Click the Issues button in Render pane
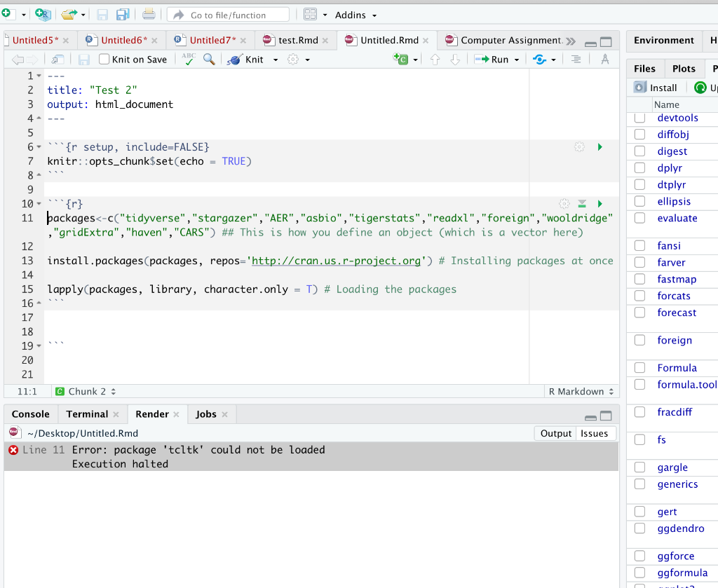Screen dimensions: 718x588 pos(595,433)
